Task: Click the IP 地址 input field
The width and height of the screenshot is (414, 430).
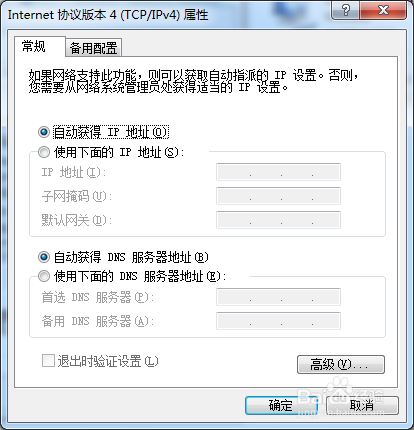Action: pos(278,172)
